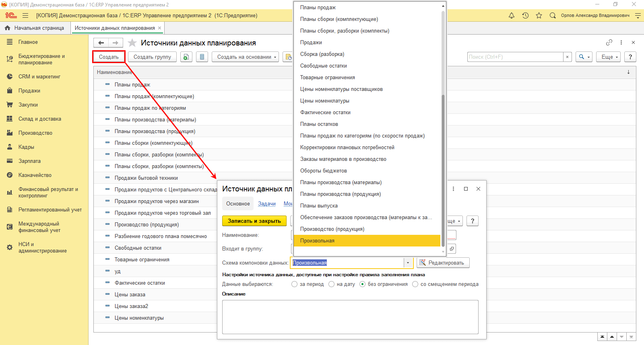Click the Описание text area

(x=350, y=317)
